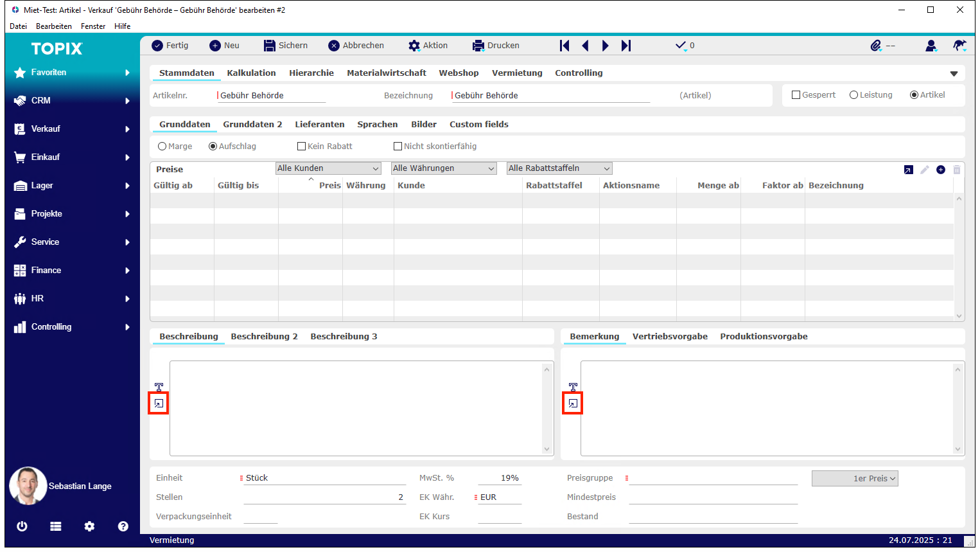This screenshot has width=980, height=552.
Task: Jump to the last record
Action: tap(626, 46)
